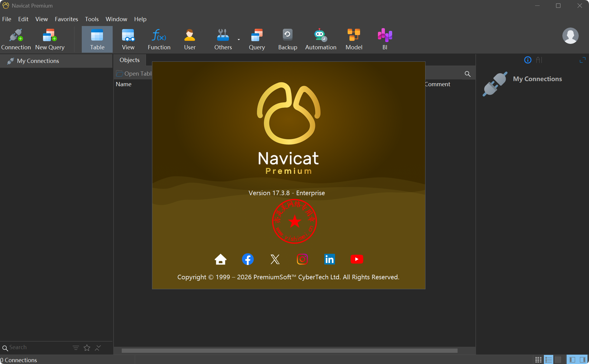Switch to list view in status bar
The height and width of the screenshot is (364, 589).
point(548,360)
